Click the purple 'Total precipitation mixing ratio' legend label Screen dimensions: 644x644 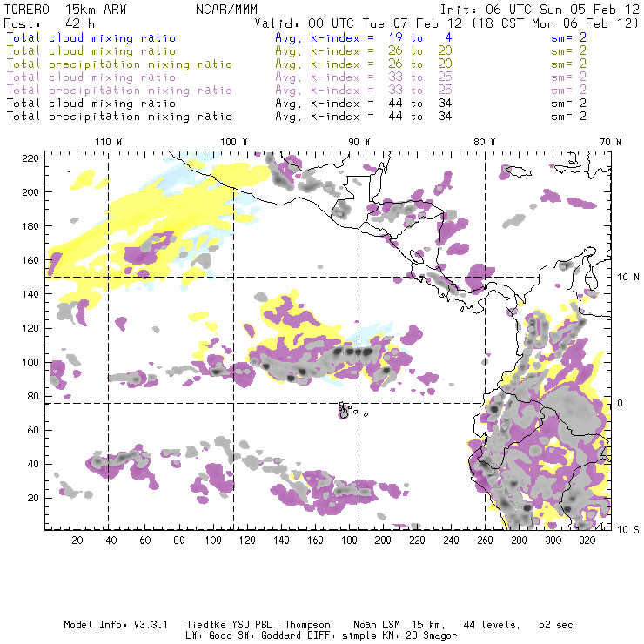click(119, 91)
